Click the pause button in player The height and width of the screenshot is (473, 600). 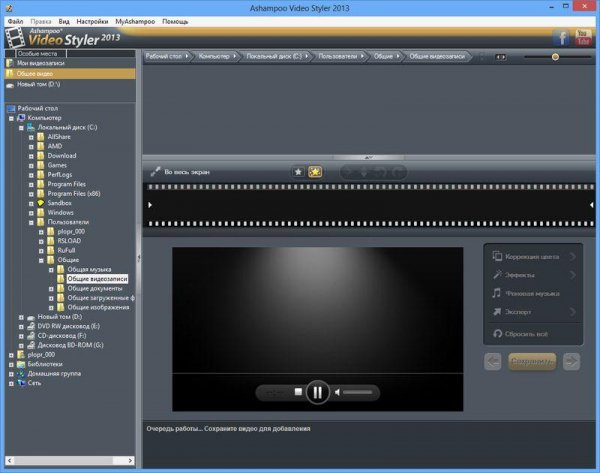[x=318, y=392]
